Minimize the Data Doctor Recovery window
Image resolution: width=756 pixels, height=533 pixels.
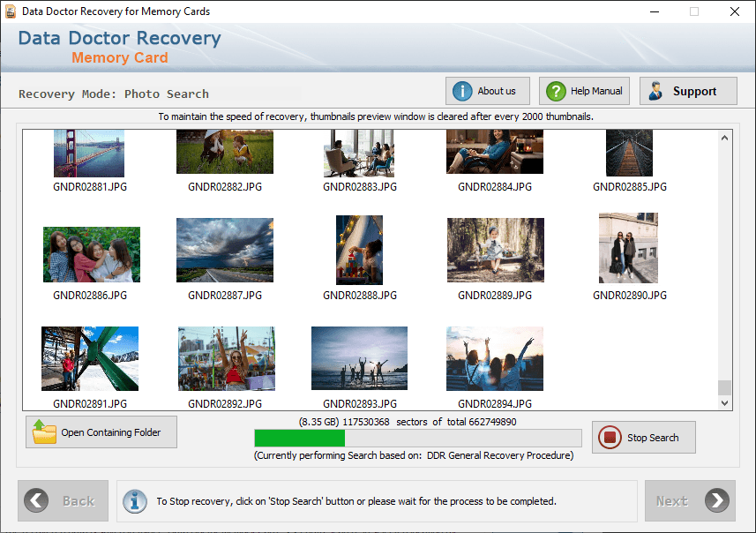tap(655, 11)
